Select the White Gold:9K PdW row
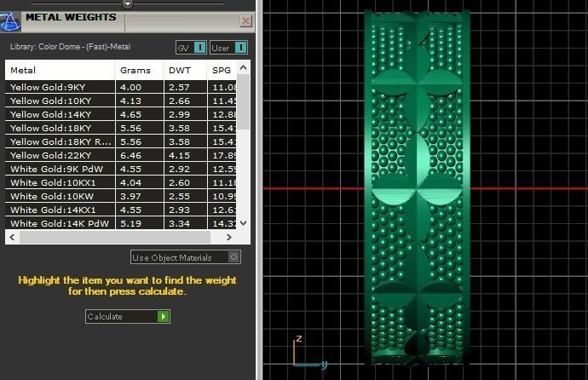The width and height of the screenshot is (588, 380). tap(121, 169)
